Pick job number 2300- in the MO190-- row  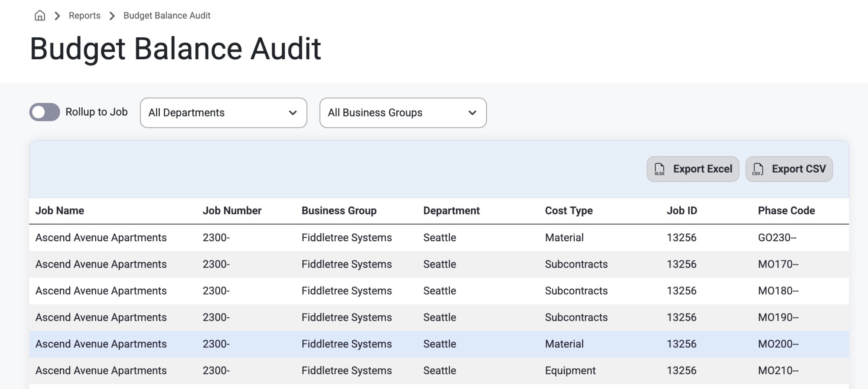(x=216, y=317)
